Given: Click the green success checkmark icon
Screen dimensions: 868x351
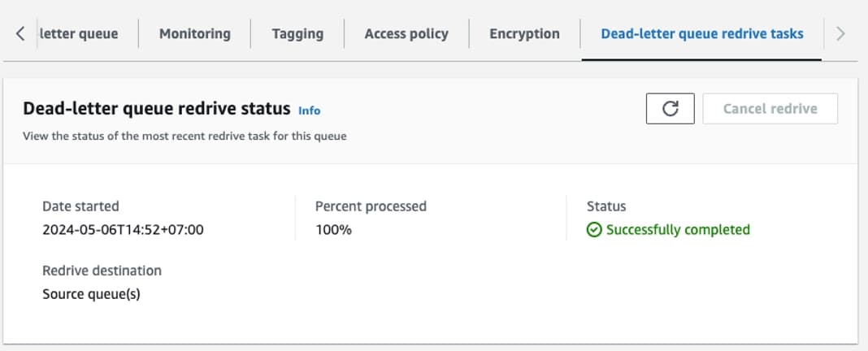Looking at the screenshot, I should point(594,230).
